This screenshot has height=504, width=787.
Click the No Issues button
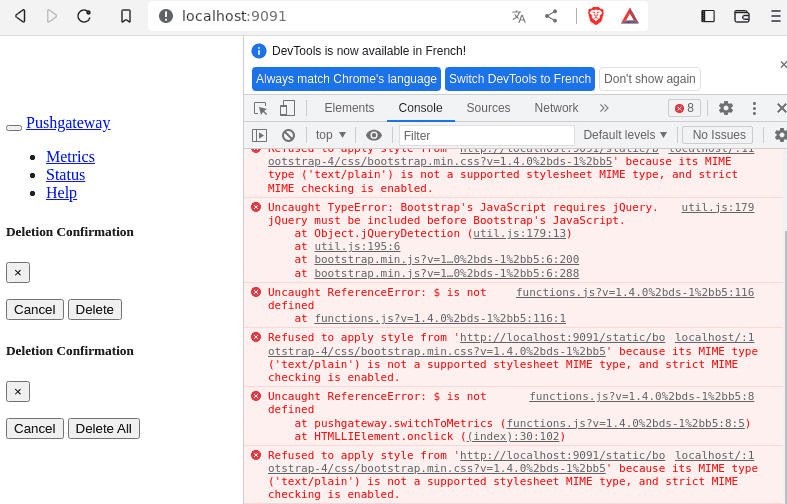coord(719,135)
